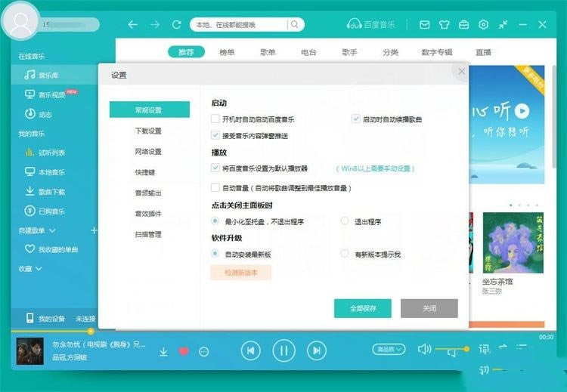Go to the previous track
567x392 pixels.
pyautogui.click(x=251, y=350)
